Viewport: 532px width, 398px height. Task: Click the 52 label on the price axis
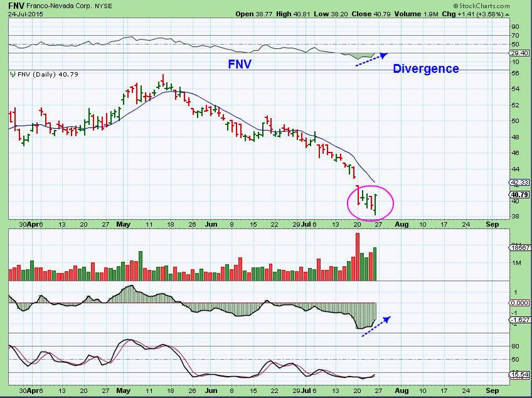[516, 105]
